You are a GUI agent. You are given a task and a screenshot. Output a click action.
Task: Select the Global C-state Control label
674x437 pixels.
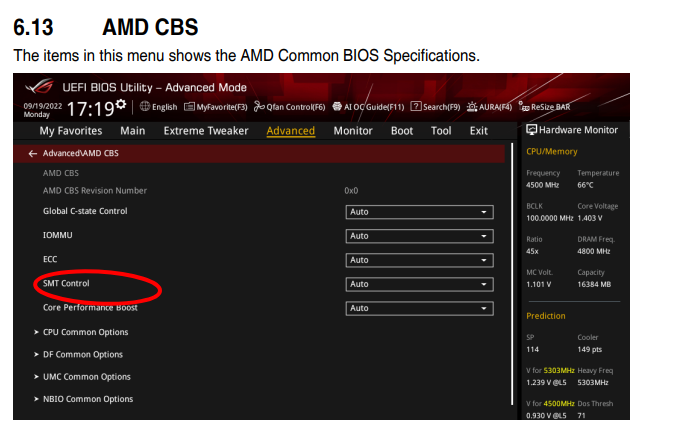tap(85, 211)
